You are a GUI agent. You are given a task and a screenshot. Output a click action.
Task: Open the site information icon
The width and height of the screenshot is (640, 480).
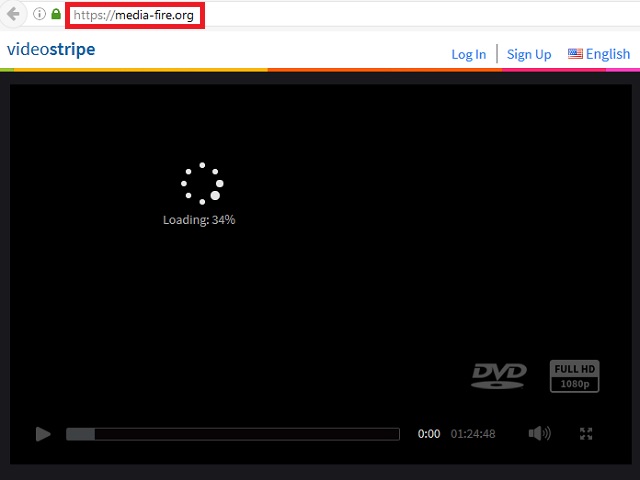tap(39, 14)
